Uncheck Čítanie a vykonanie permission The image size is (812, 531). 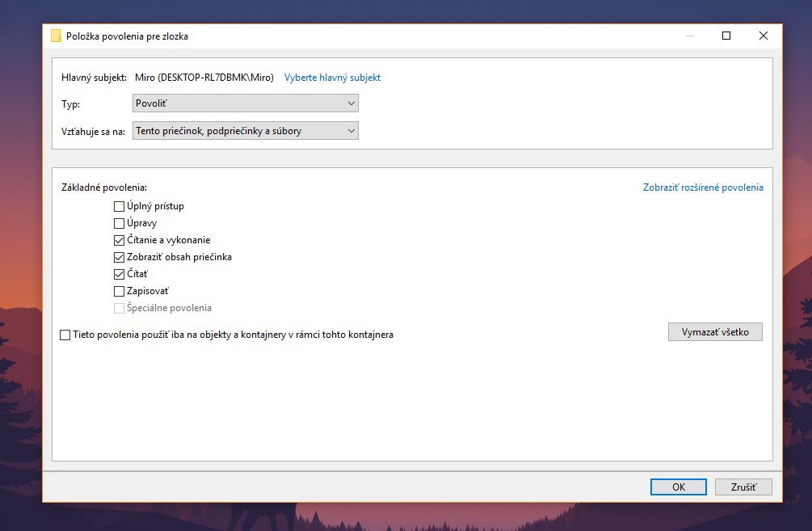pos(119,240)
